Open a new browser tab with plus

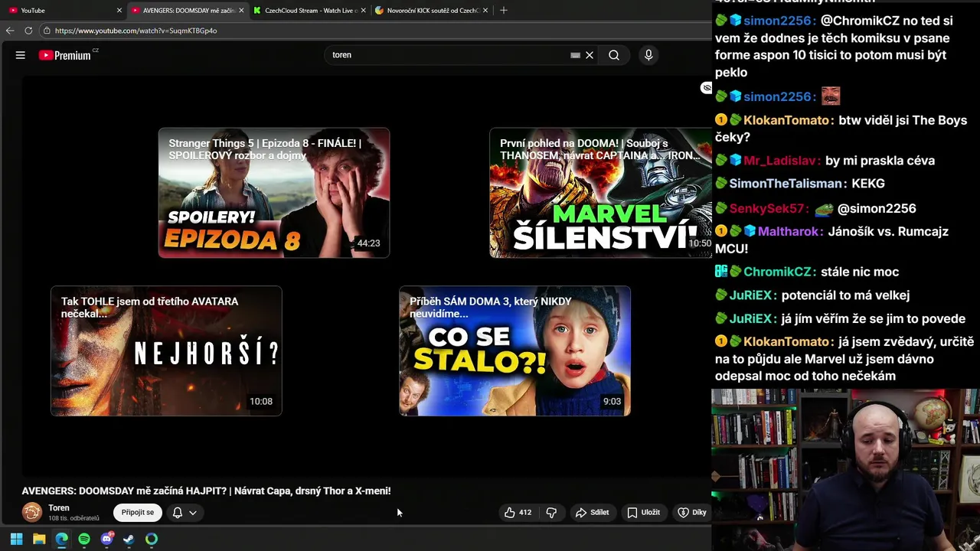click(x=503, y=11)
